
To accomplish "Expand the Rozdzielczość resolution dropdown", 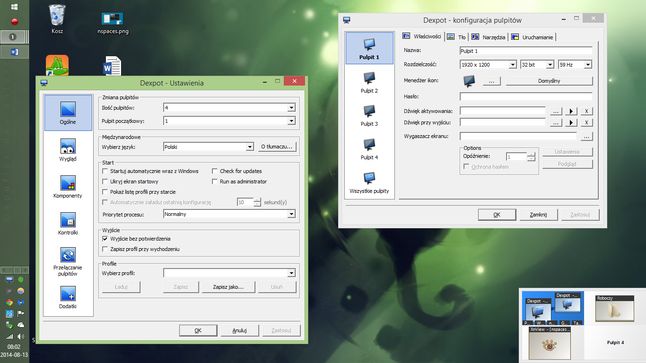I will (513, 65).
